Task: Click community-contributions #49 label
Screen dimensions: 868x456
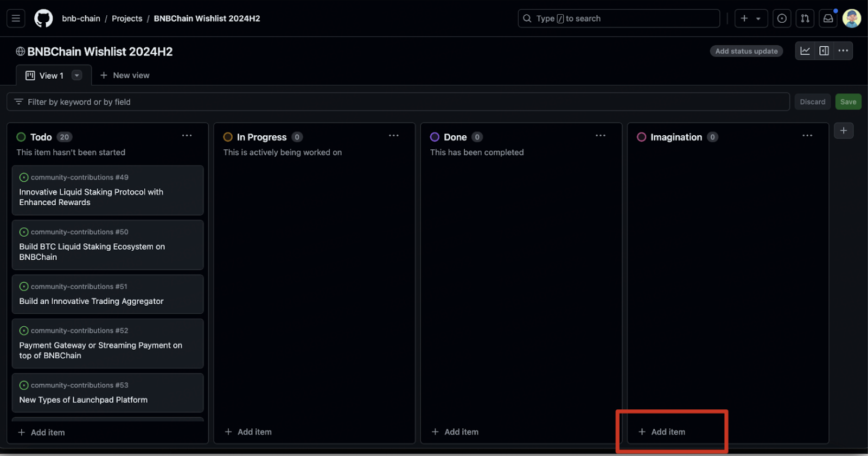Action: pyautogui.click(x=80, y=178)
